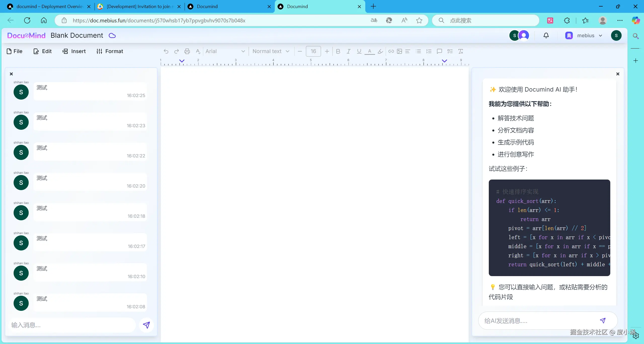This screenshot has width=644, height=344.
Task: Add a comment using the speech bubble icon
Action: [x=439, y=51]
